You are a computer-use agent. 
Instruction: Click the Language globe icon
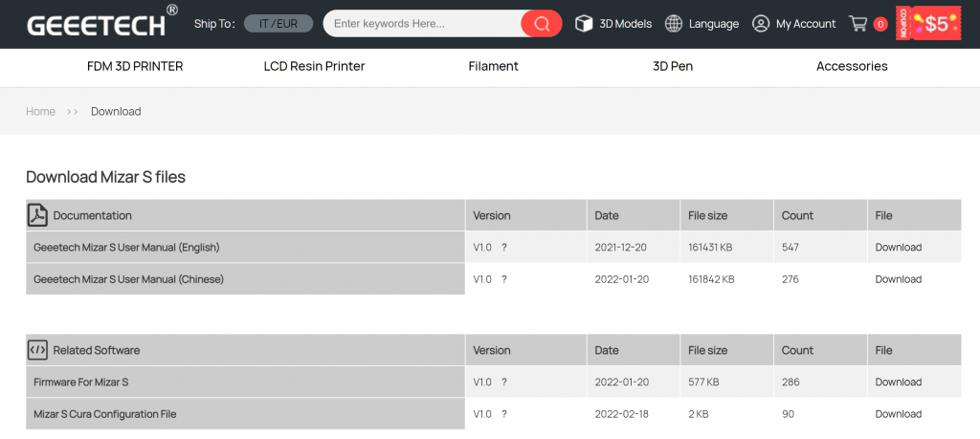pos(673,24)
